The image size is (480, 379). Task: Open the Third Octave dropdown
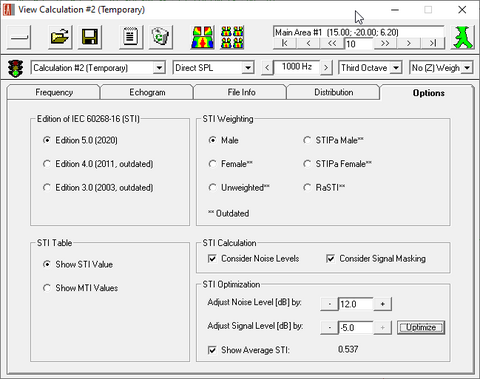pos(396,68)
